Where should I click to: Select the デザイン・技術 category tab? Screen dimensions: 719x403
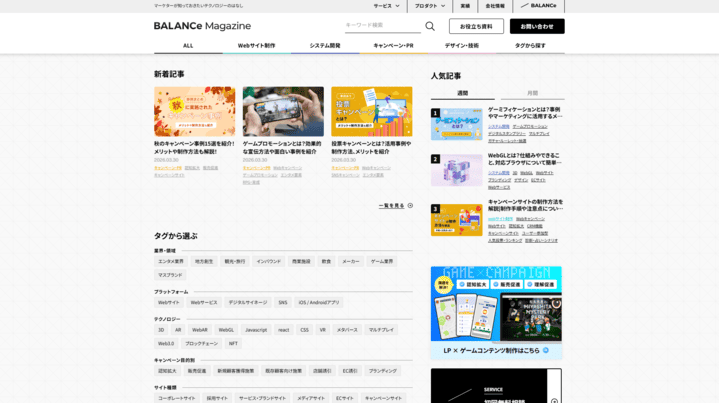tap(461, 46)
